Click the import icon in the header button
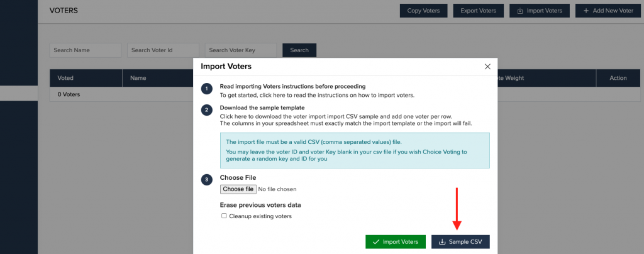 (519, 11)
